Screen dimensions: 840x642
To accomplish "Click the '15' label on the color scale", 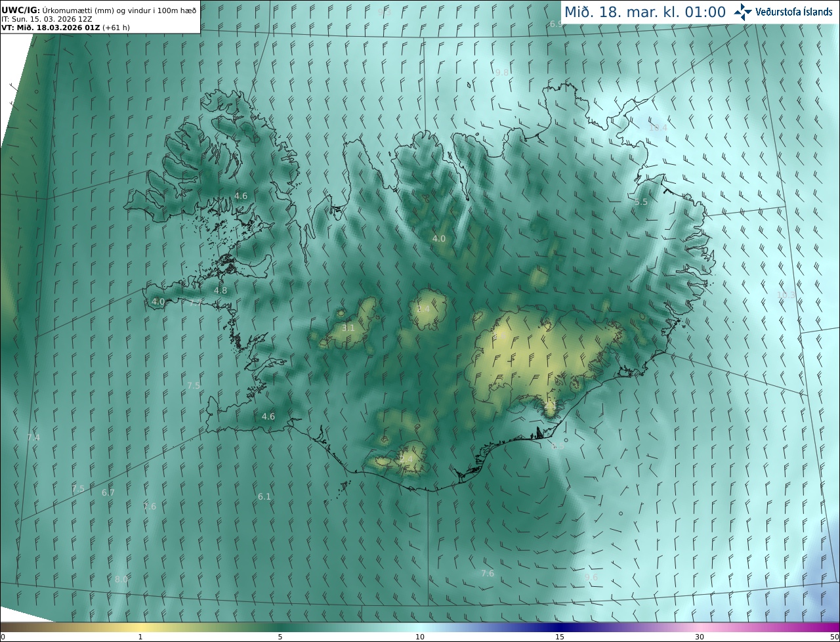I will (x=560, y=637).
